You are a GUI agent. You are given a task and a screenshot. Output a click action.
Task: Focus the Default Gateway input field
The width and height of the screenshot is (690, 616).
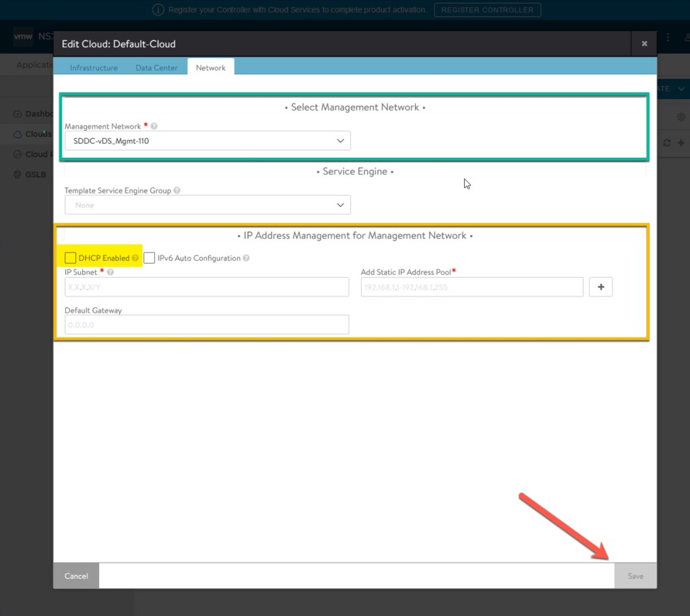pyautogui.click(x=207, y=325)
